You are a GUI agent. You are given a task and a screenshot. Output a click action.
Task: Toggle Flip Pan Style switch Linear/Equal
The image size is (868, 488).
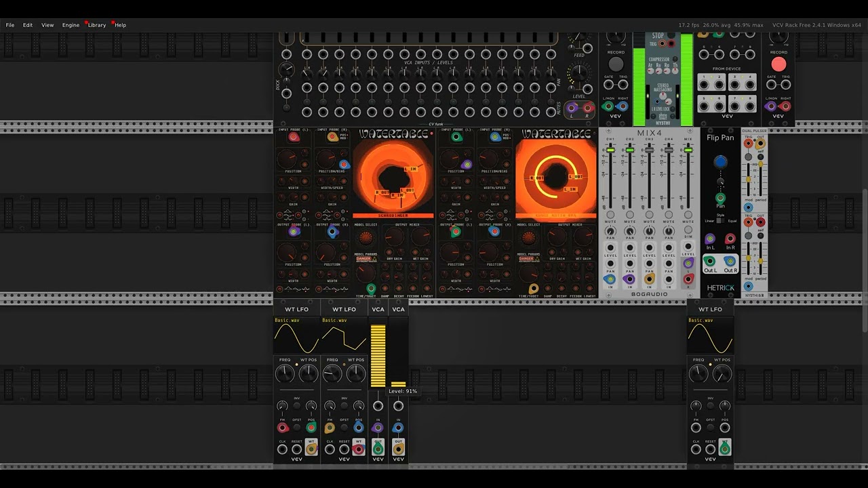coord(719,221)
